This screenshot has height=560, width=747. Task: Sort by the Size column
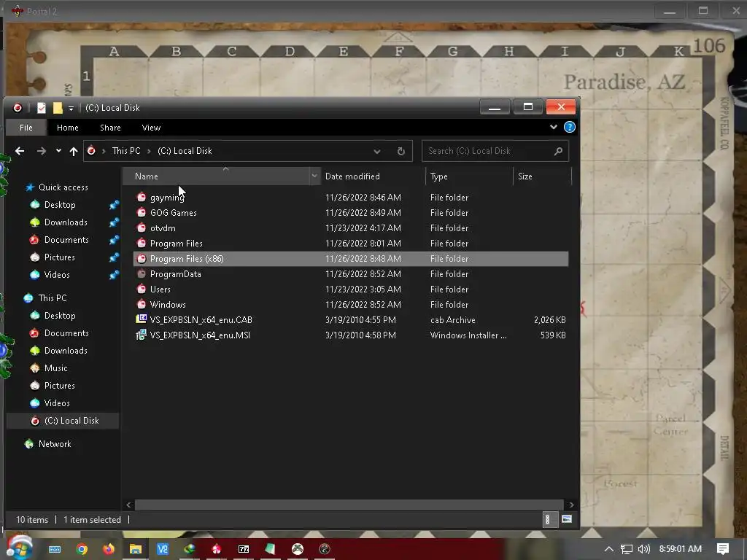pyautogui.click(x=525, y=176)
